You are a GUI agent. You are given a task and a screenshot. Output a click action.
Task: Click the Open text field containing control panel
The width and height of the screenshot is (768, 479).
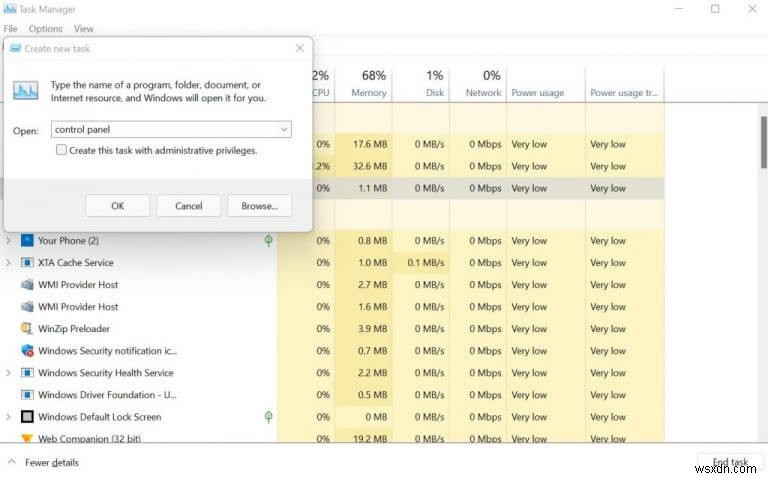(171, 130)
